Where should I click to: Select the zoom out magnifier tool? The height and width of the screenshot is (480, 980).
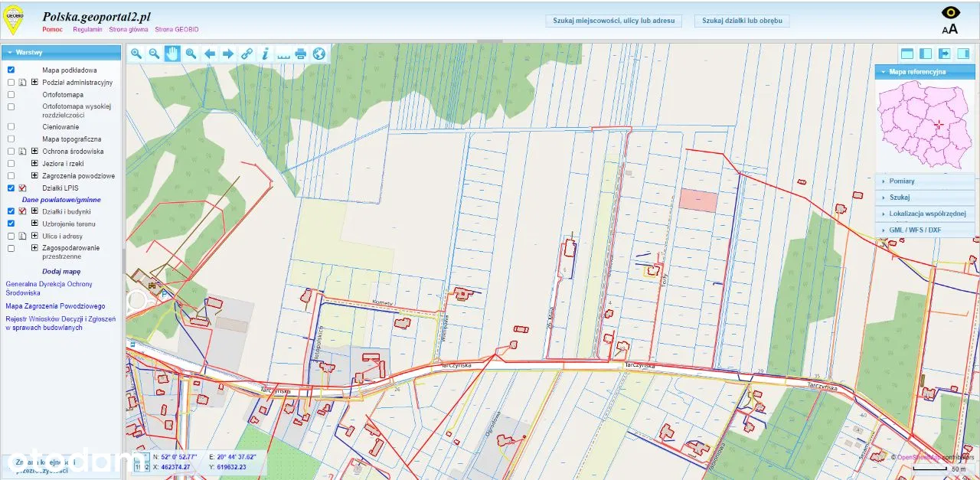[x=154, y=54]
